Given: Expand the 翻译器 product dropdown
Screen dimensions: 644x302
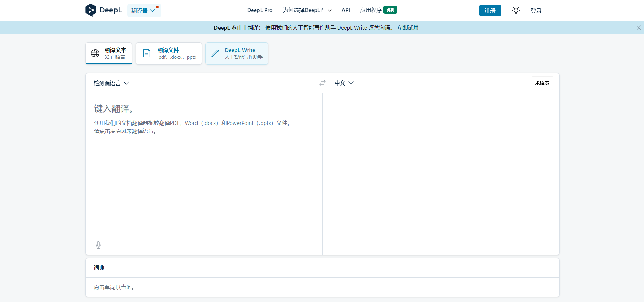Looking at the screenshot, I should 144,11.
